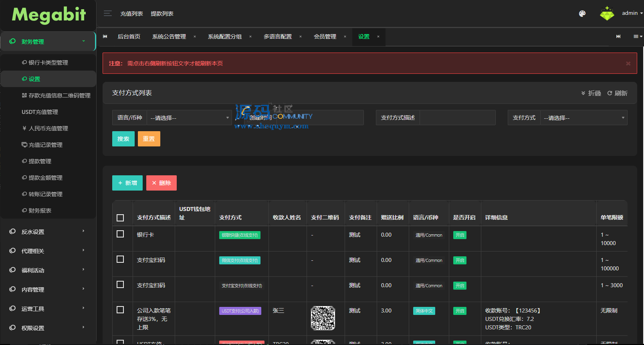Open the 支付方式 filter dropdown

pyautogui.click(x=583, y=118)
